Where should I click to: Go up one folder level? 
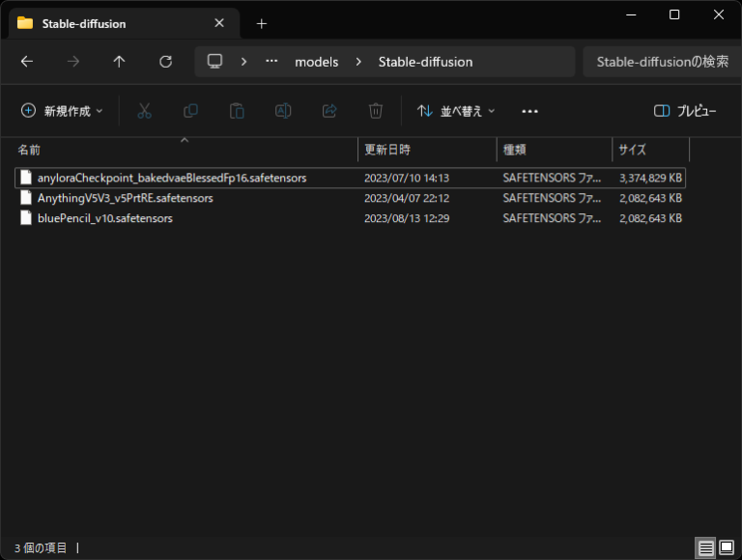[119, 62]
